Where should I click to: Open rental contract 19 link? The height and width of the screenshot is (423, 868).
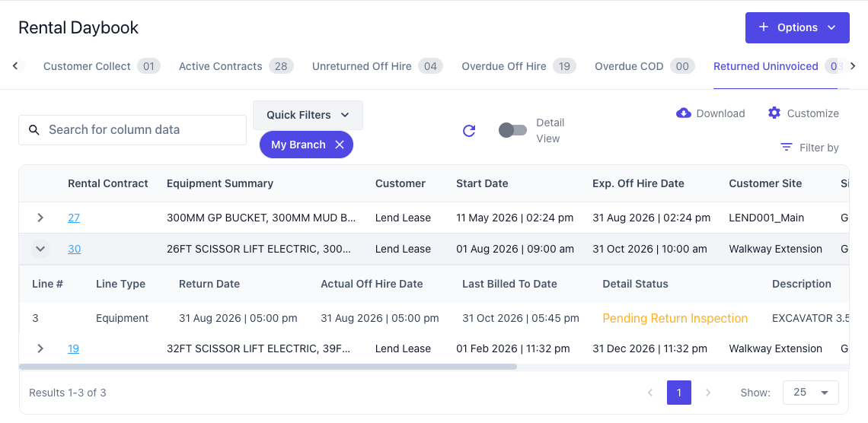click(x=74, y=348)
